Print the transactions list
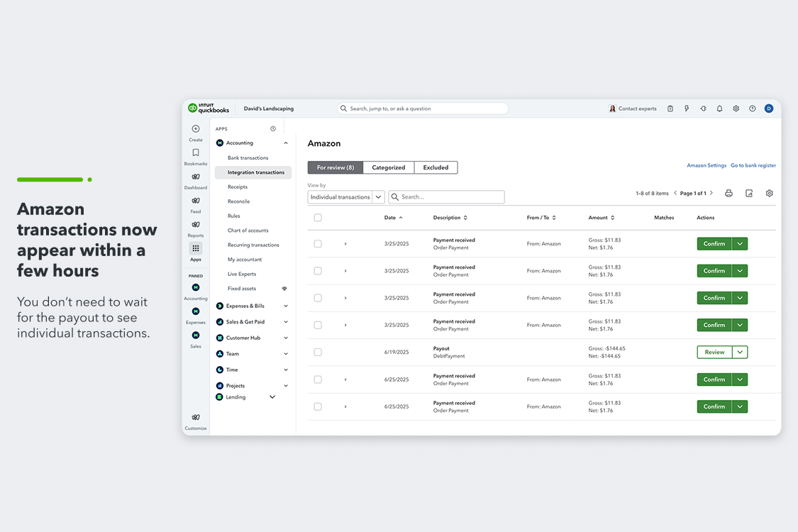798x532 pixels. [728, 194]
